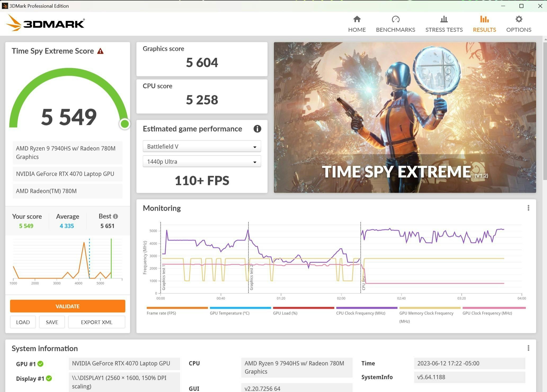The image size is (547, 392).
Task: Switch to the RESULTS menu label
Action: 484,30
